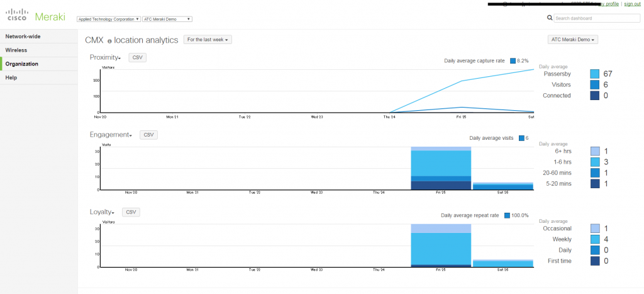Click the repeat rate 100.0% swatch
This screenshot has height=294, width=644.
click(x=508, y=215)
